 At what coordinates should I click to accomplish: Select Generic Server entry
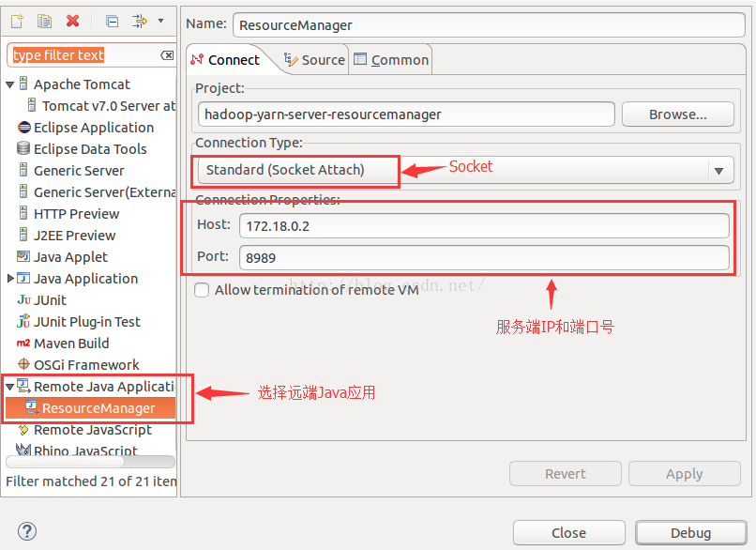coord(79,171)
